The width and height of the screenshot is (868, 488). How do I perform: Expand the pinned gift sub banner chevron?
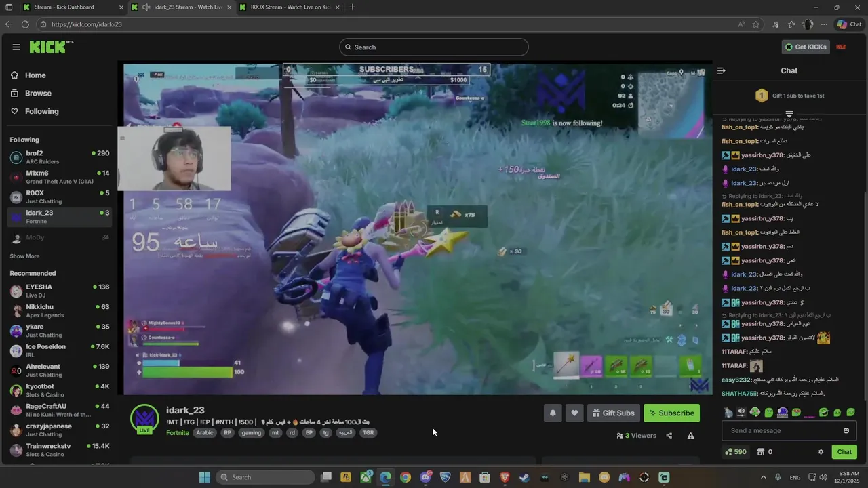pos(789,114)
